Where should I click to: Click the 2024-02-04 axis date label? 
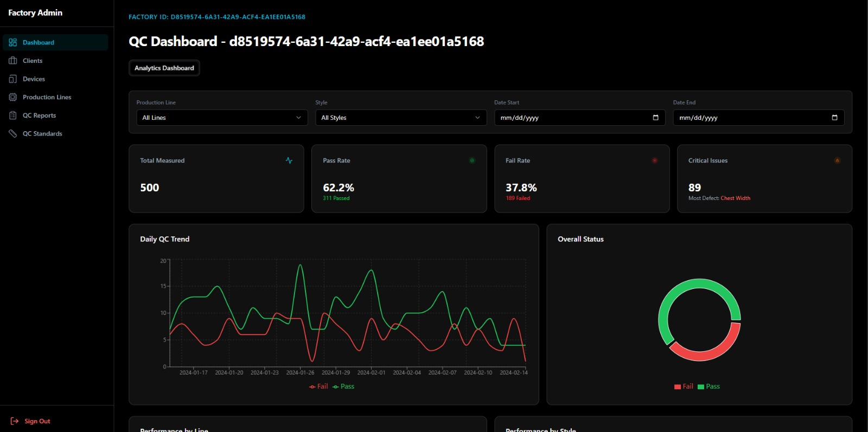pyautogui.click(x=407, y=372)
